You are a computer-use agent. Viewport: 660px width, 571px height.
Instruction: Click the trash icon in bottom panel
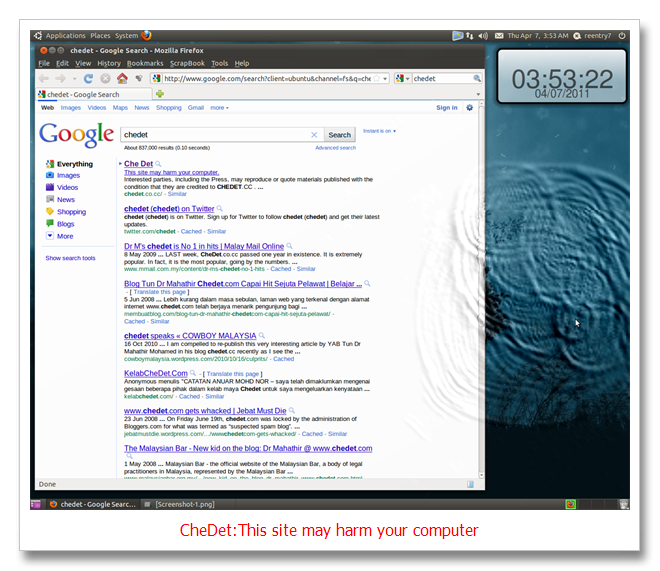[623, 504]
